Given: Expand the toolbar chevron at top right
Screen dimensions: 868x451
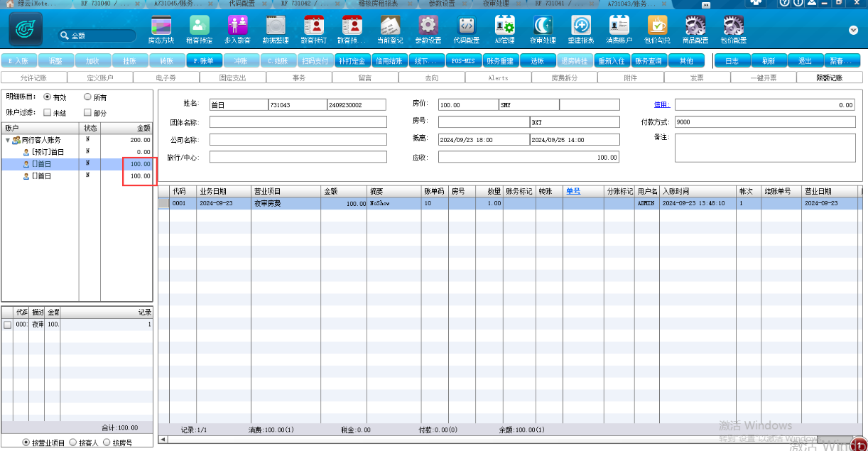Looking at the screenshot, I should point(853,30).
